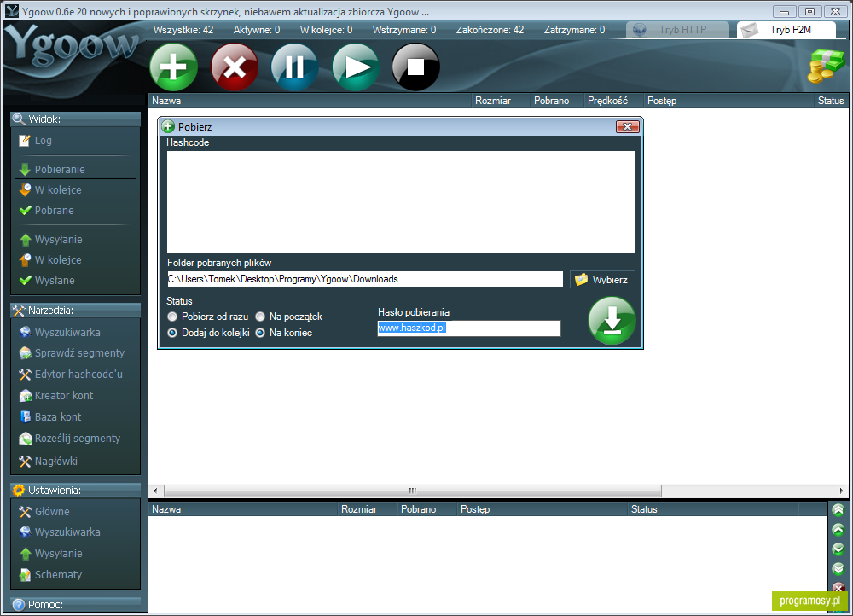The width and height of the screenshot is (853, 616).
Task: Click the Narzędzia section header
Action: pos(76,311)
